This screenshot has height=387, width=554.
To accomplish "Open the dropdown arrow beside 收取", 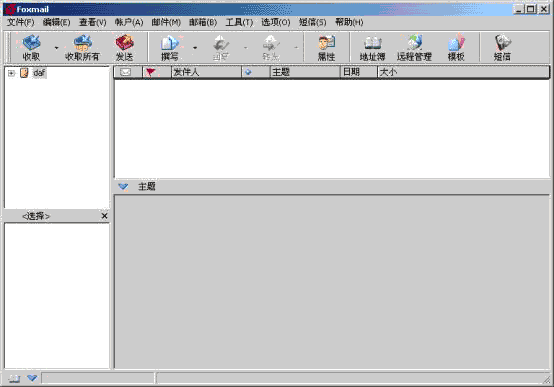I will [56, 48].
